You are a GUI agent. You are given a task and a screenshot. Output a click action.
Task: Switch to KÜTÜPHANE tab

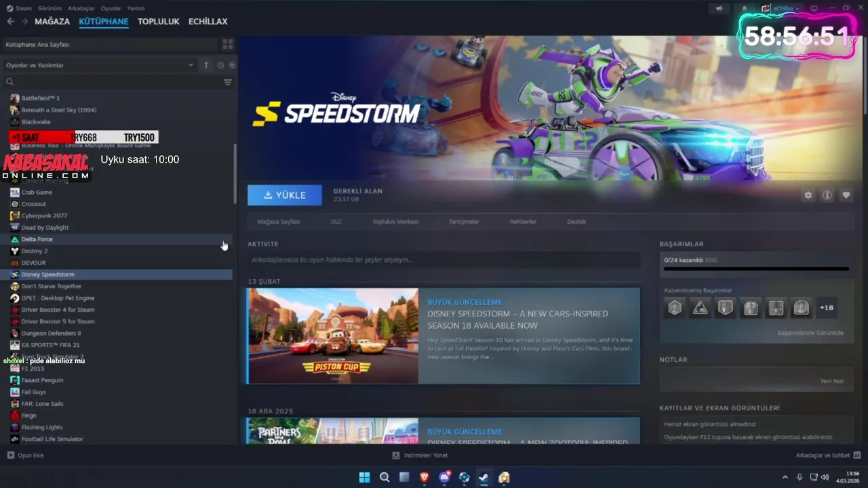(104, 22)
